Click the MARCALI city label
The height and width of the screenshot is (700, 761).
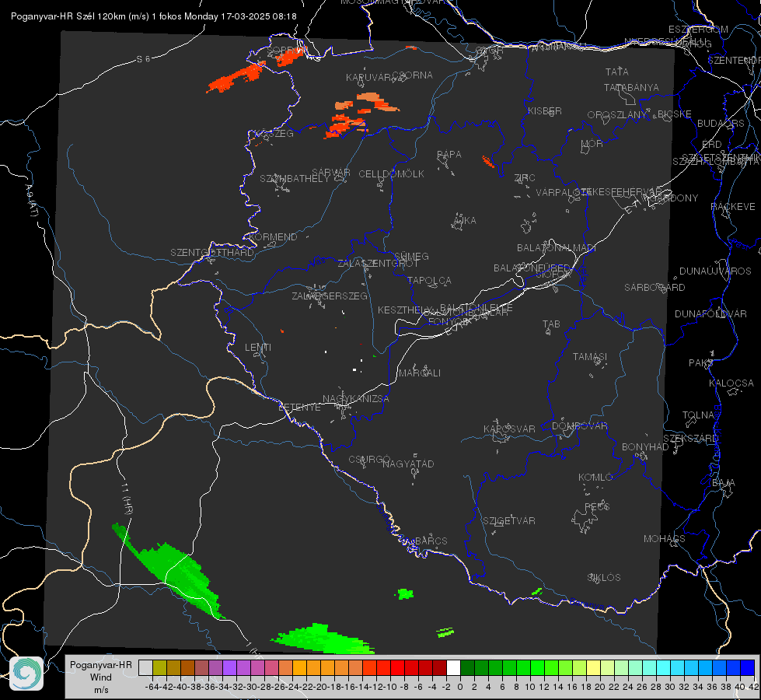tap(420, 373)
